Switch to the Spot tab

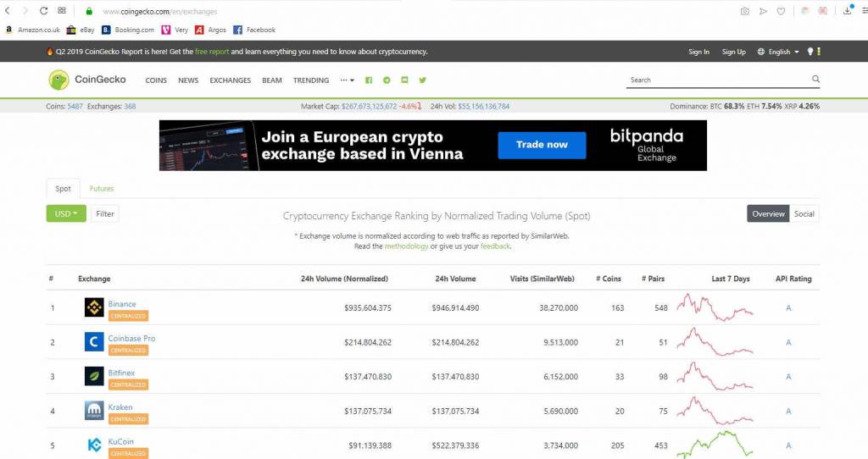pyautogui.click(x=63, y=189)
